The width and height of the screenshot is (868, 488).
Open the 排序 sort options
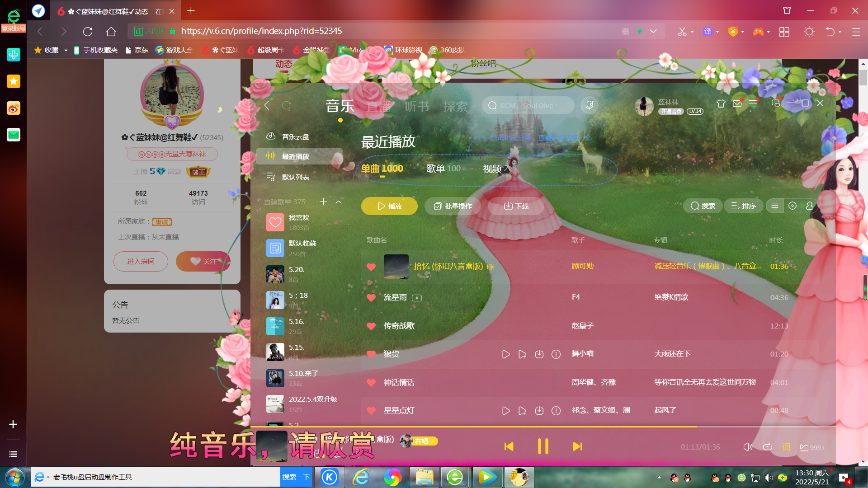tap(744, 206)
